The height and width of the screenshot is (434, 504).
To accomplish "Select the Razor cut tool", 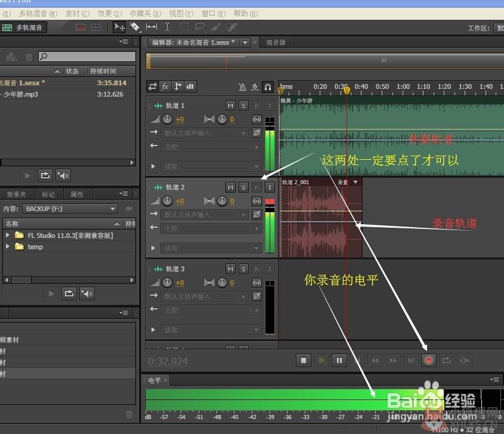I will tap(135, 27).
